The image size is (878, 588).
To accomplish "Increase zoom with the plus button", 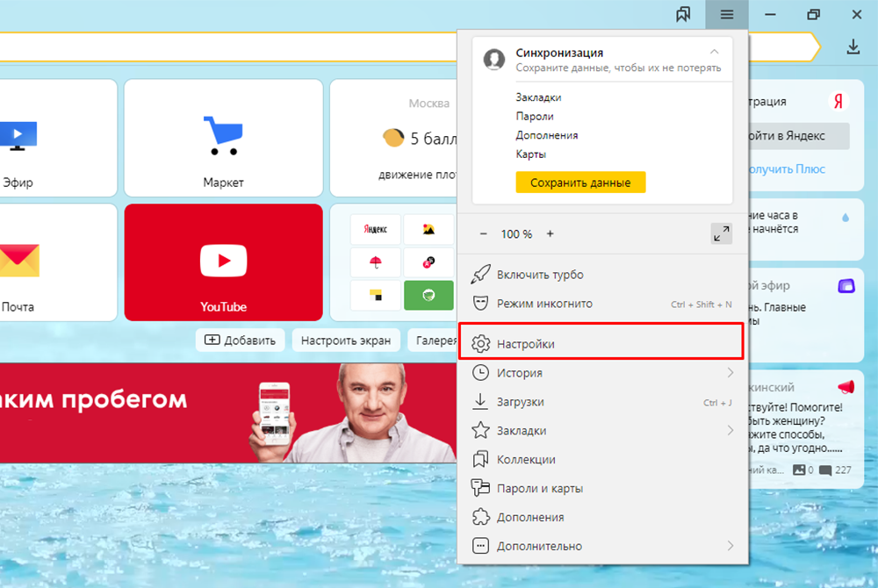I will tap(551, 234).
